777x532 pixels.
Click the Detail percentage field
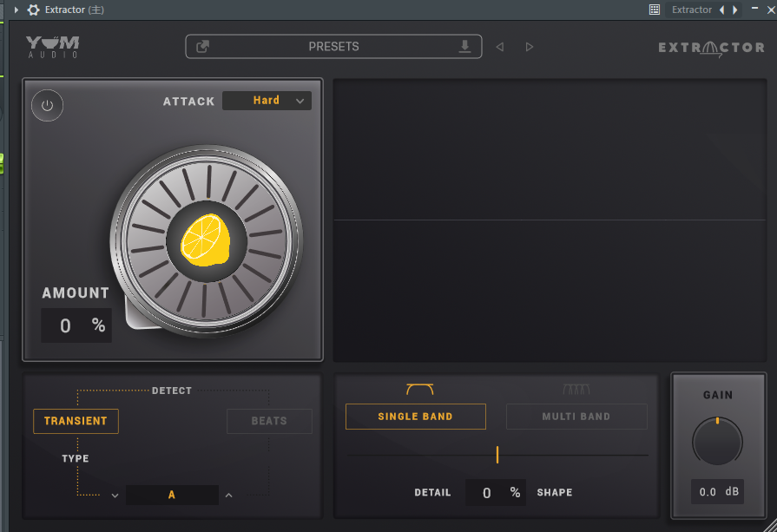coord(496,492)
